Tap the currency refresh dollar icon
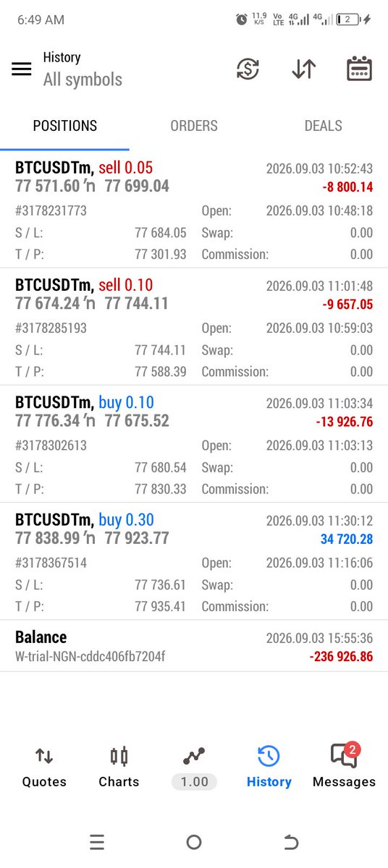 (x=248, y=69)
